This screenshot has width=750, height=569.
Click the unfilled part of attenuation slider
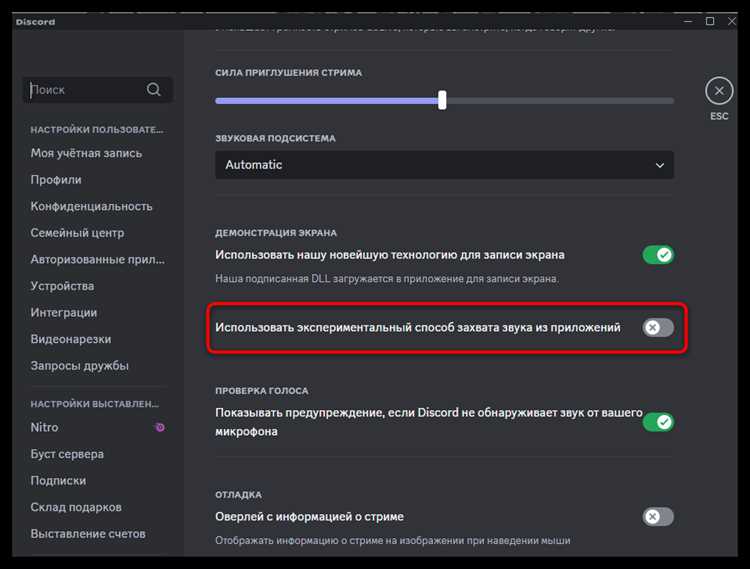tap(560, 101)
